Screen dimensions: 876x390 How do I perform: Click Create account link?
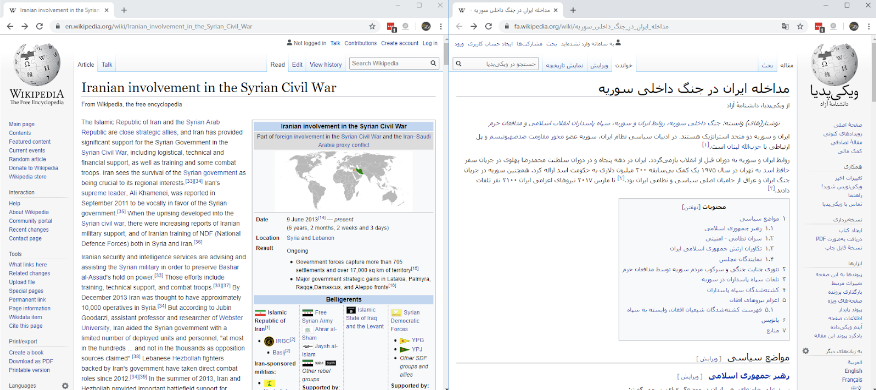(x=399, y=43)
